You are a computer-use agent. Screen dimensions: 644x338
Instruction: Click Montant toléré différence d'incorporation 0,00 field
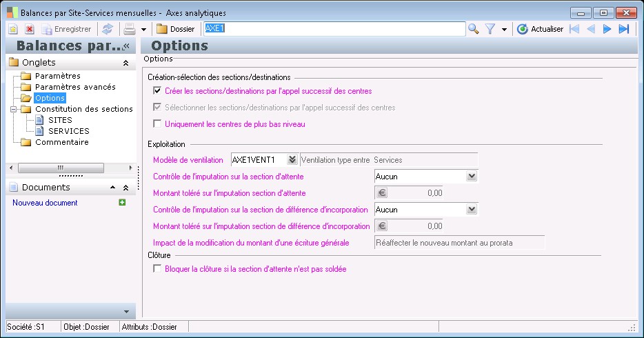pyautogui.click(x=416, y=226)
